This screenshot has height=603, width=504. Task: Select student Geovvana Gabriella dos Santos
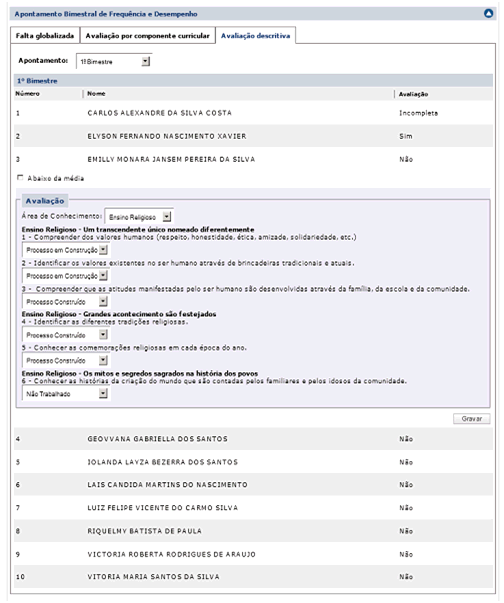pyautogui.click(x=157, y=439)
